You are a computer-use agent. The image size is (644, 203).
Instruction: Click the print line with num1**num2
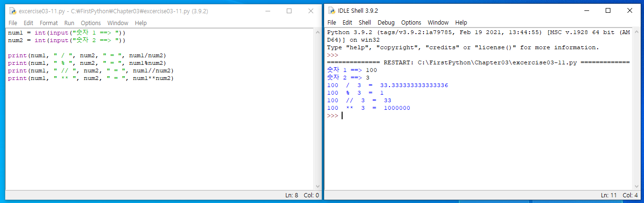click(x=91, y=78)
